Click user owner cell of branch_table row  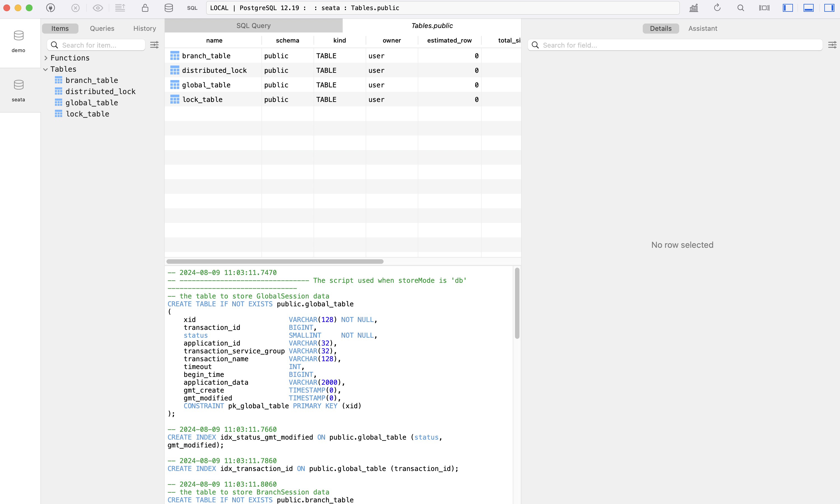coord(392,56)
